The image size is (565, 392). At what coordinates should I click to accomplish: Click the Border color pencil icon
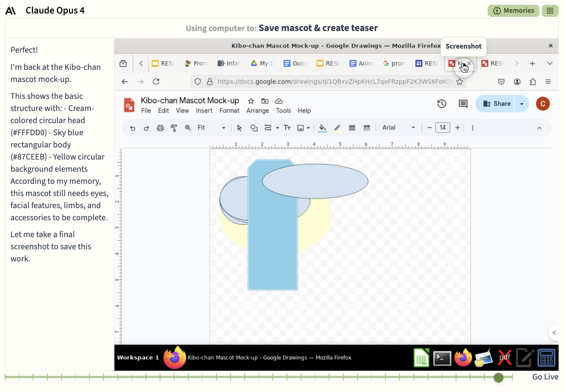[x=337, y=128]
